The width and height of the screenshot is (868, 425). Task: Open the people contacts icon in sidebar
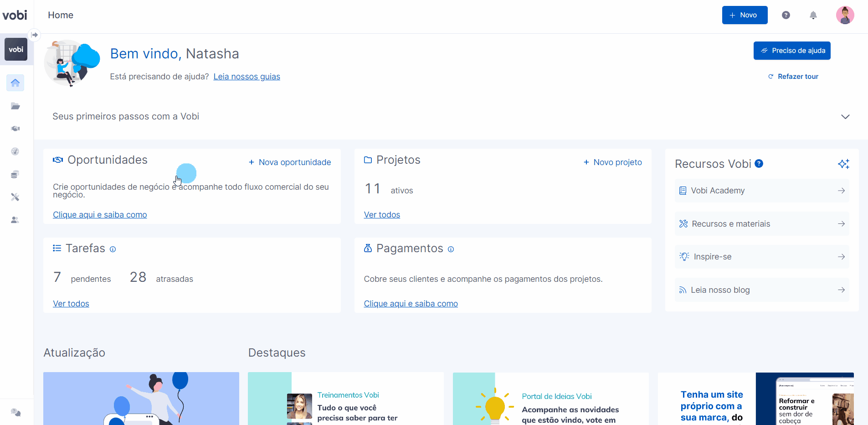point(15,220)
